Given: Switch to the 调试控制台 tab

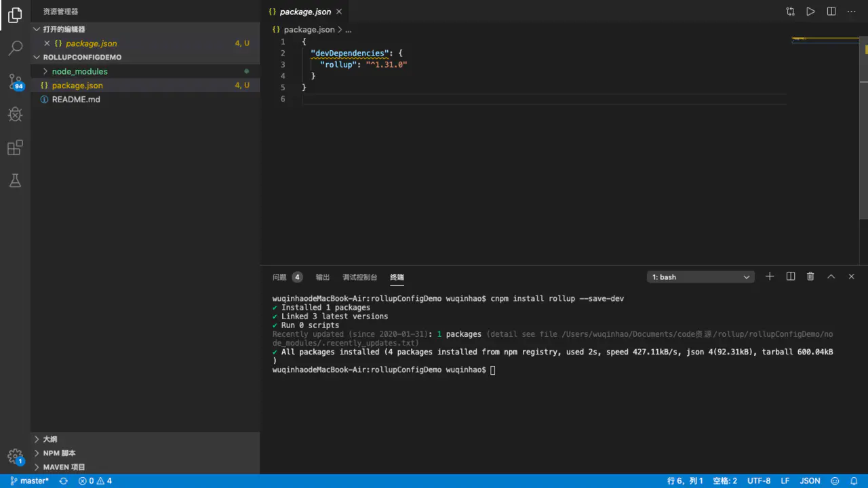Looking at the screenshot, I should (x=359, y=277).
